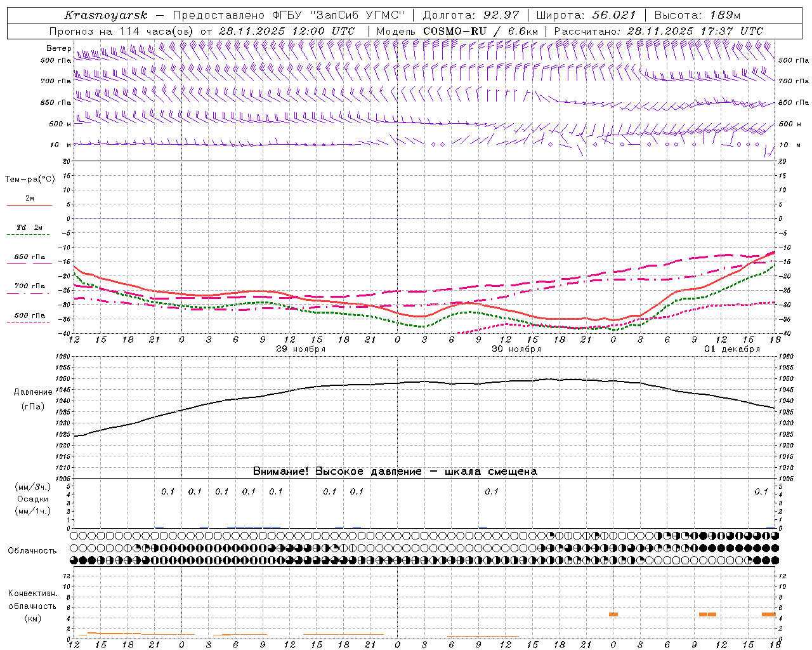
Task: Select the 'Предоставлено ФГБУ ЗапСиб УГМС' provider text
Action: pyautogui.click(x=287, y=15)
